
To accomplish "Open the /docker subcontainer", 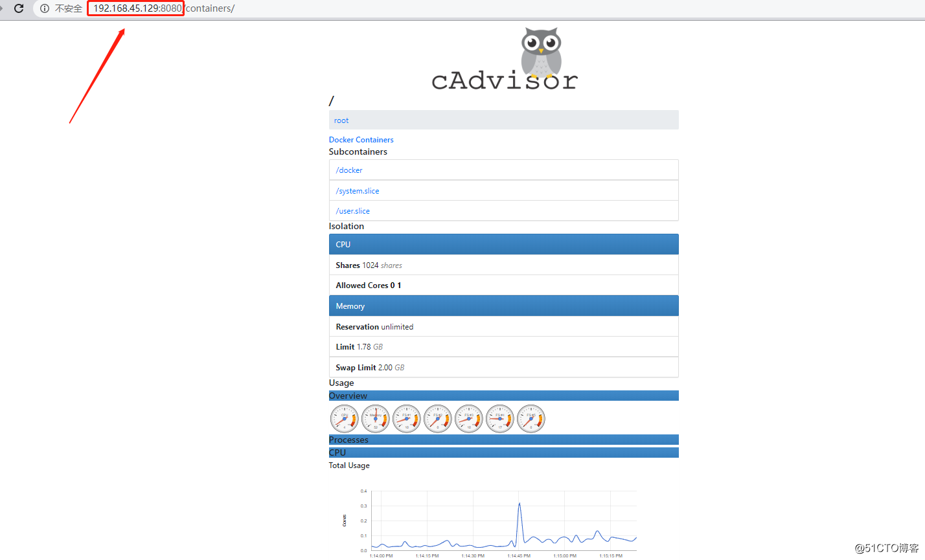I will click(349, 170).
